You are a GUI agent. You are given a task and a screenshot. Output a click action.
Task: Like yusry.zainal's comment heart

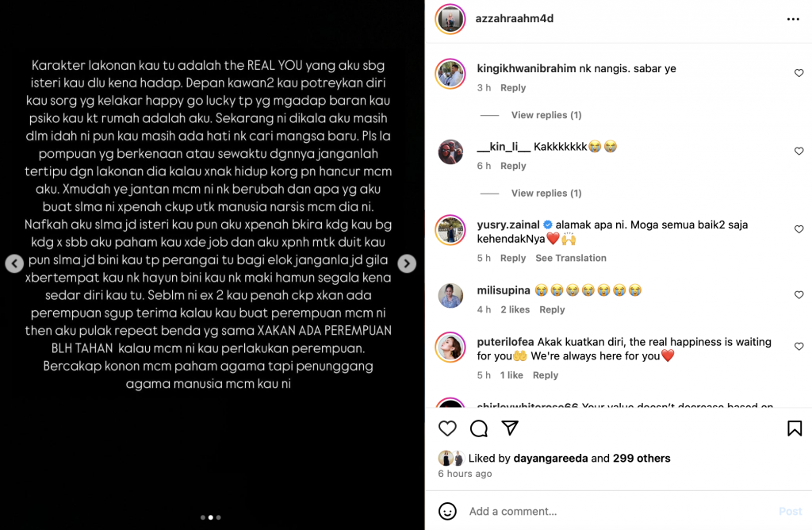[x=799, y=229]
